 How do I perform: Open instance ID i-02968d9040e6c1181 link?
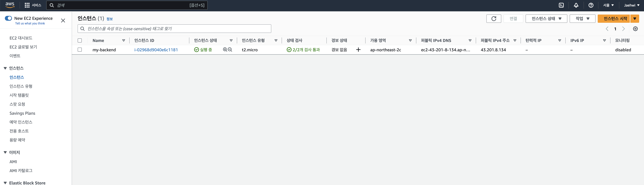point(156,50)
